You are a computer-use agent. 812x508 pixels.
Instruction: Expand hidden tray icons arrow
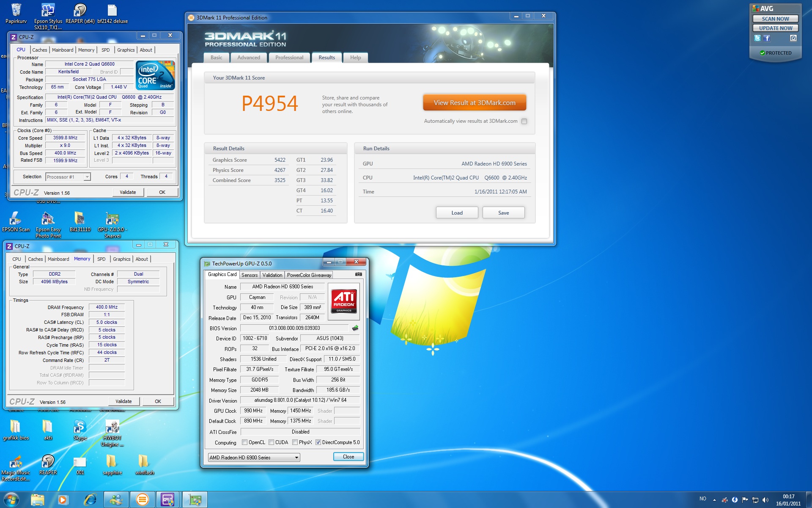714,500
